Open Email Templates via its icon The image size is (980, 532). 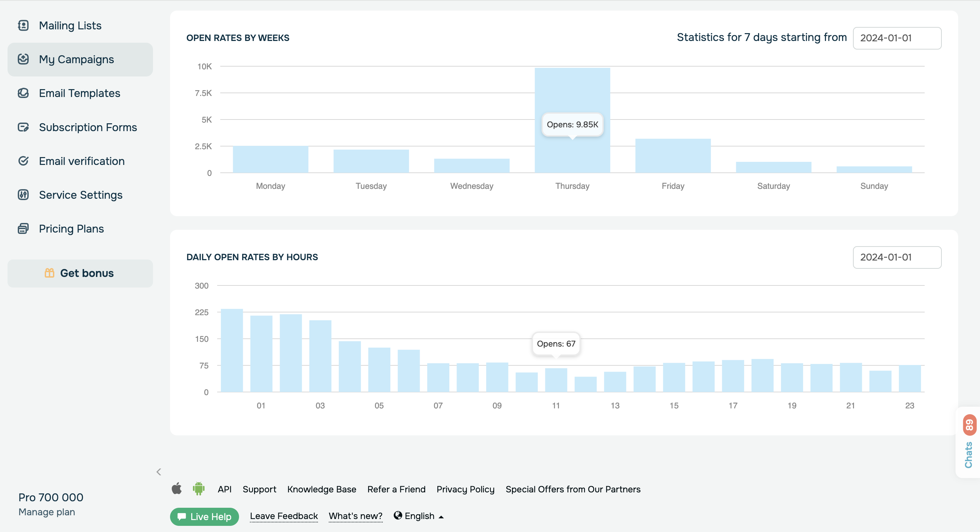(23, 93)
